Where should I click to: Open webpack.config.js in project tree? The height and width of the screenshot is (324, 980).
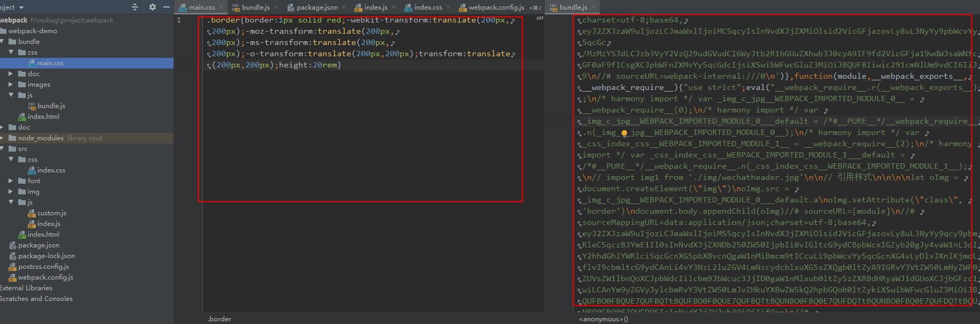pos(46,277)
